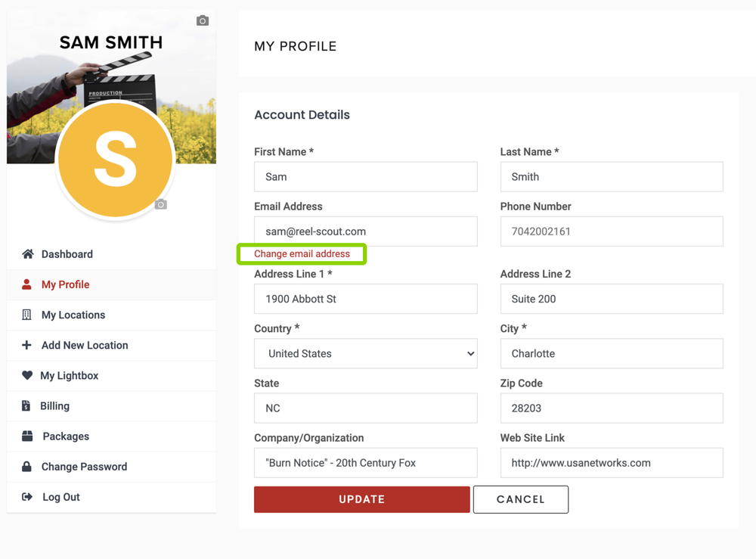
Task: Click the CANCEL button
Action: point(520,499)
